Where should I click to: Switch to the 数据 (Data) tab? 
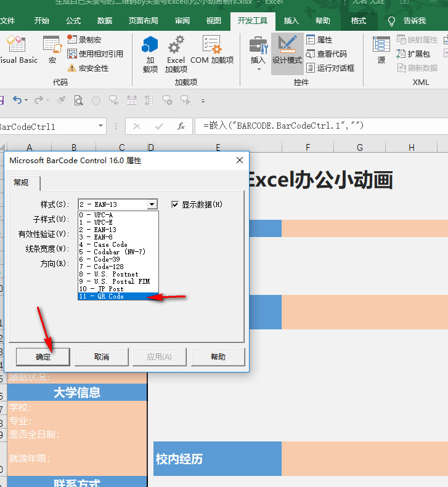pyautogui.click(x=105, y=21)
